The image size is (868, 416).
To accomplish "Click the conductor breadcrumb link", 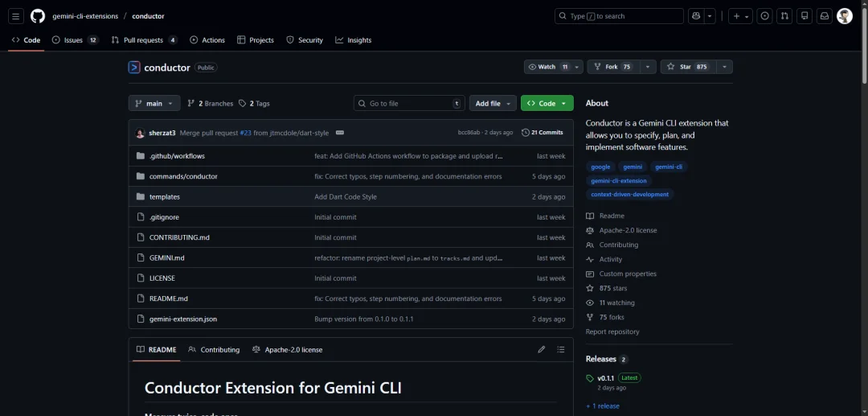I will pos(149,16).
